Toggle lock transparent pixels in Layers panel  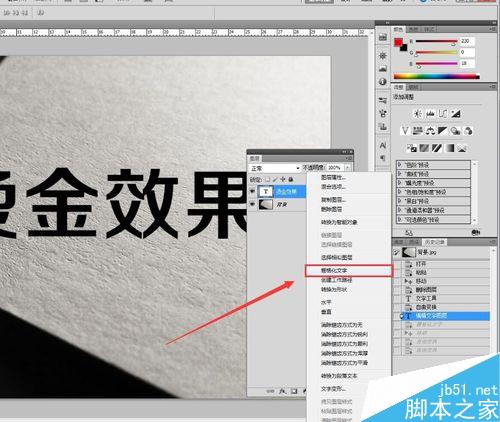267,179
